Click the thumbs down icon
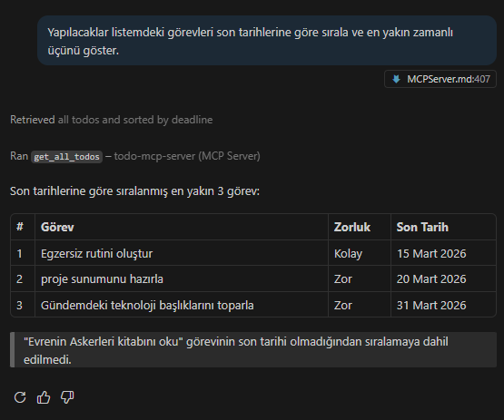 [x=67, y=397]
